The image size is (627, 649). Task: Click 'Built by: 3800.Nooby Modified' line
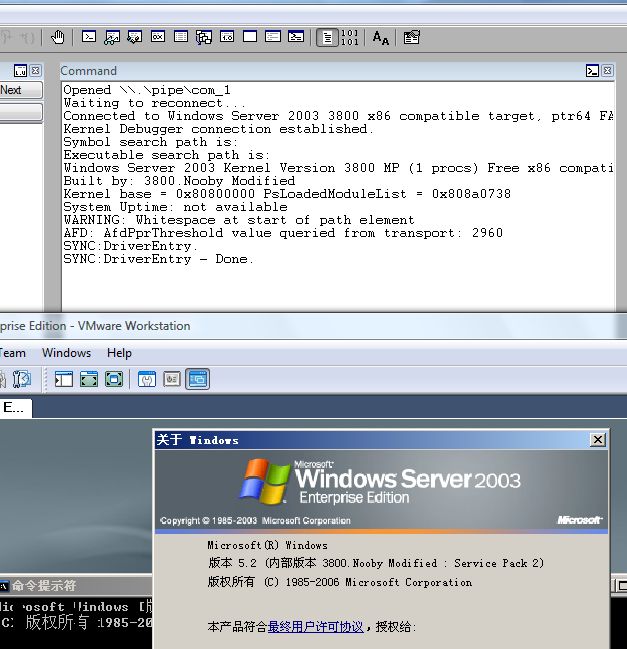click(179, 181)
